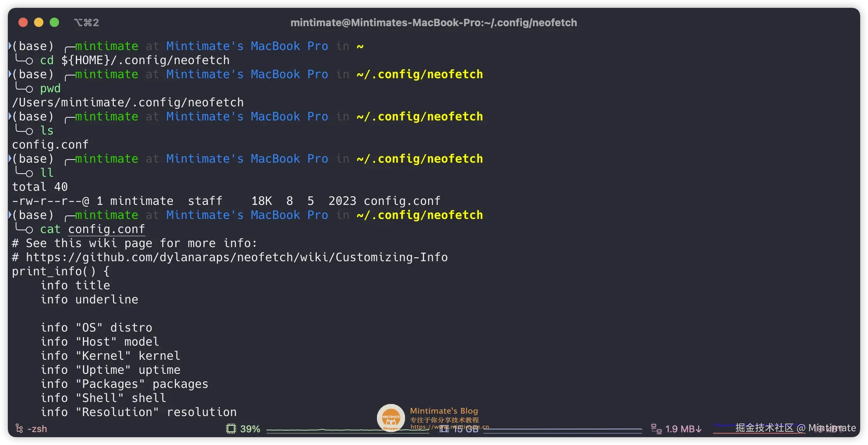Click the blue prompt mark beside cat command
This screenshot has width=868, height=445.
click(10, 215)
